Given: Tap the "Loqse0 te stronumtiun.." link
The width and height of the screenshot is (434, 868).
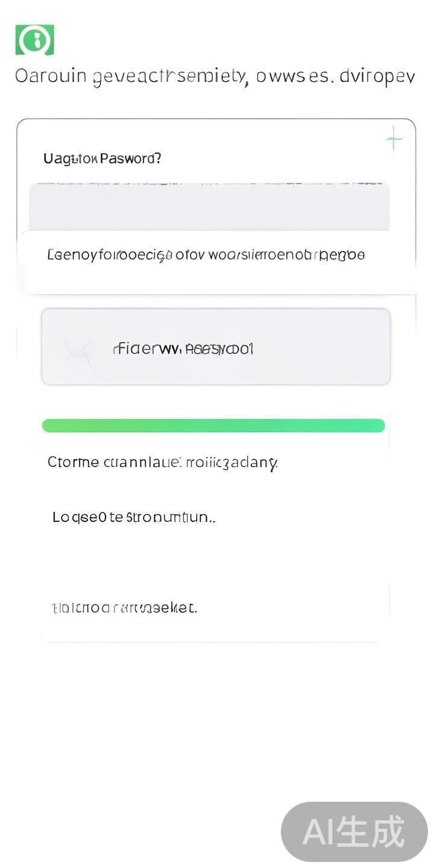Looking at the screenshot, I should (134, 517).
